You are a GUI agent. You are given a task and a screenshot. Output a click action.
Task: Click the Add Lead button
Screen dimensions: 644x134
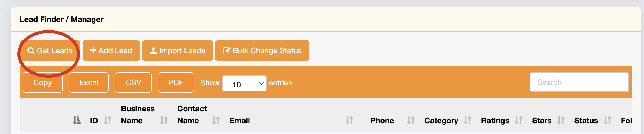pyautogui.click(x=111, y=51)
